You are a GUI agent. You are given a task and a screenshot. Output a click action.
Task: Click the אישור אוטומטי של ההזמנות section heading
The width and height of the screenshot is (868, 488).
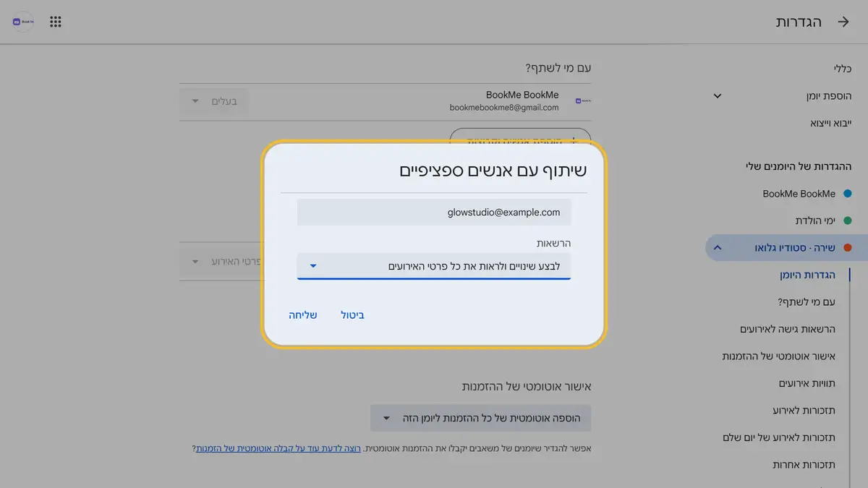527,387
